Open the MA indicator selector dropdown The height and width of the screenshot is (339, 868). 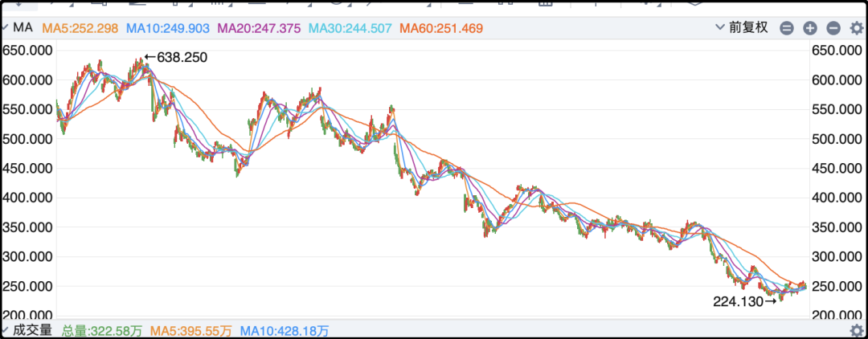click(x=18, y=27)
